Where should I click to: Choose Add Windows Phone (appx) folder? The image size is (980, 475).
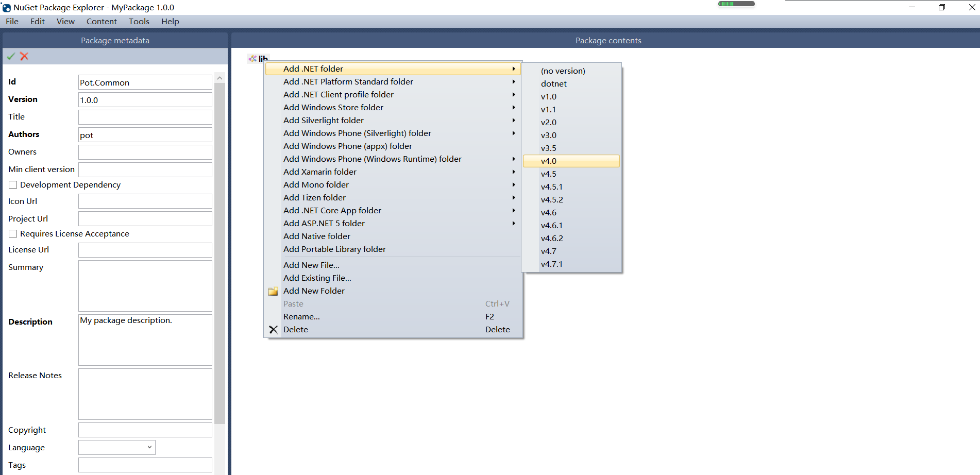[393, 146]
